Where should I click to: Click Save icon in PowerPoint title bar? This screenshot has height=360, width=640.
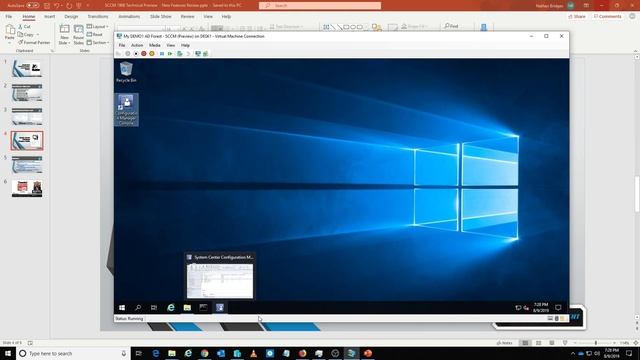coord(47,6)
